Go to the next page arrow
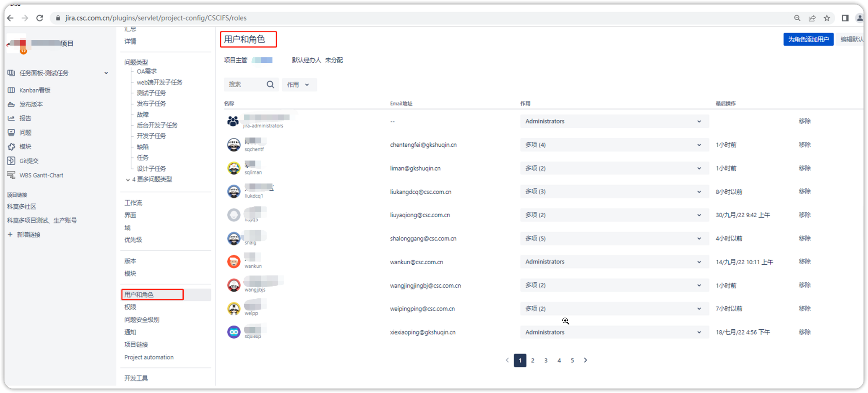This screenshot has height=393, width=868. [586, 360]
